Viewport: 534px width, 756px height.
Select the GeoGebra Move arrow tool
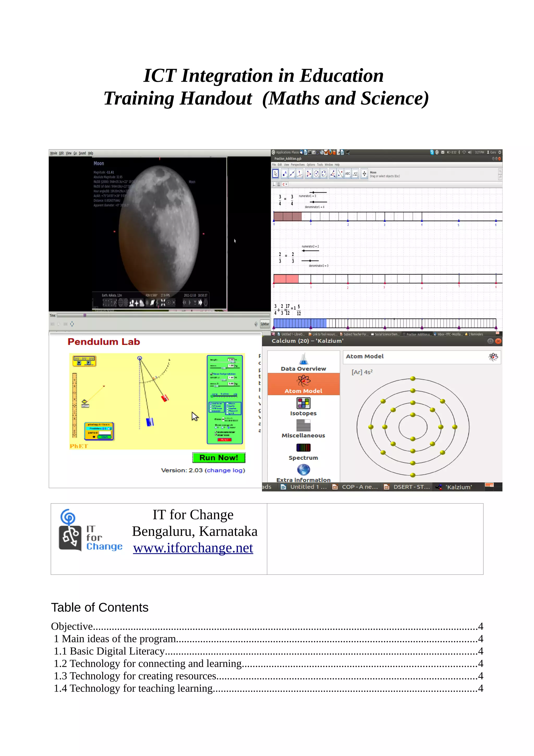(x=276, y=173)
